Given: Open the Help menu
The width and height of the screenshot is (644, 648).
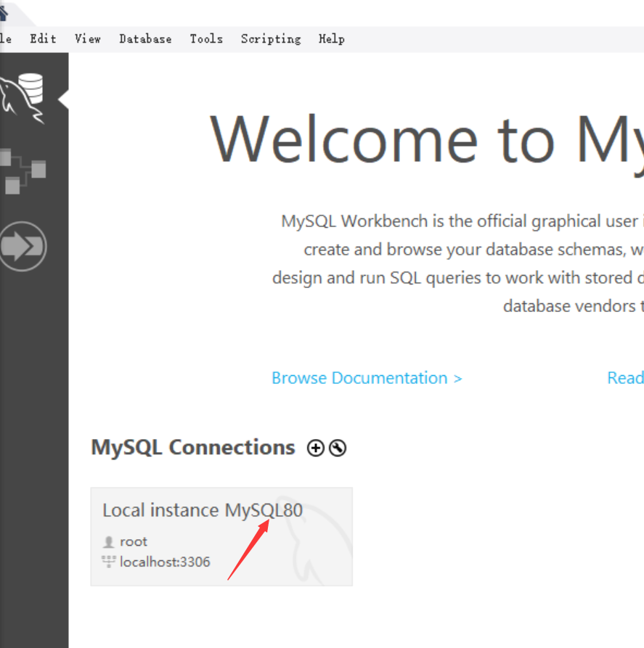Looking at the screenshot, I should point(331,39).
